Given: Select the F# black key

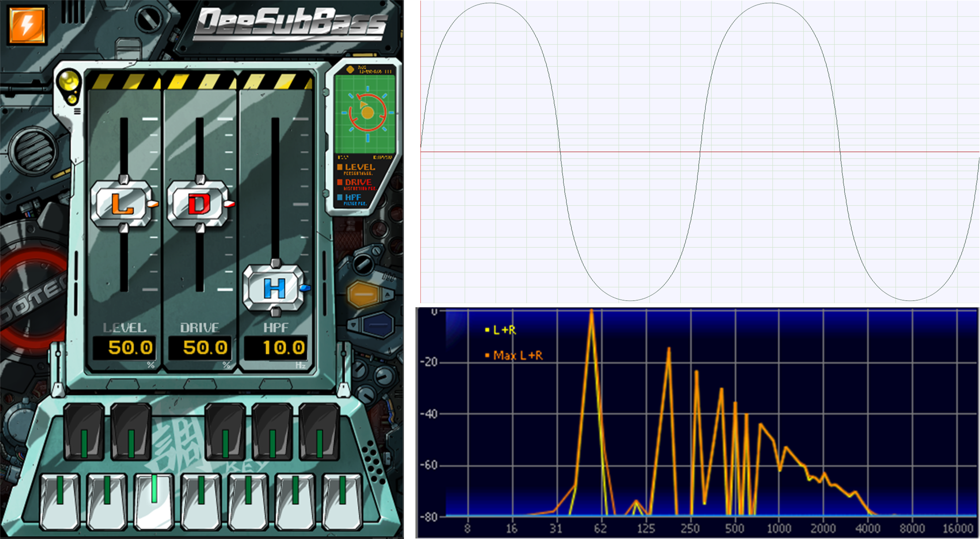Looking at the screenshot, I should 225,432.
